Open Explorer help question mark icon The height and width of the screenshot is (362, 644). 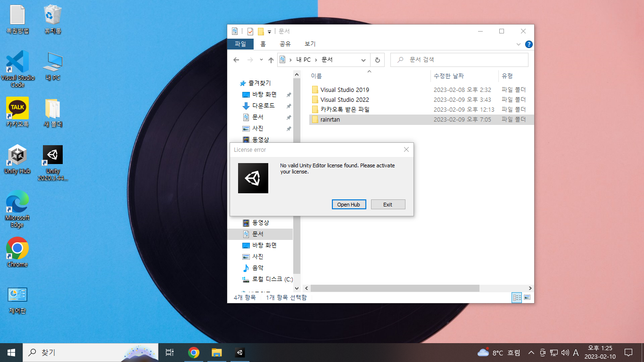(529, 44)
